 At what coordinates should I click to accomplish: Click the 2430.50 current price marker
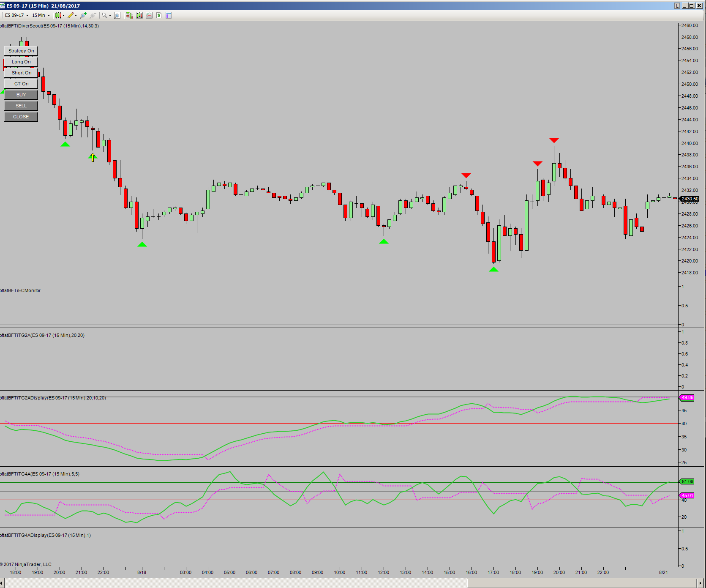[689, 199]
